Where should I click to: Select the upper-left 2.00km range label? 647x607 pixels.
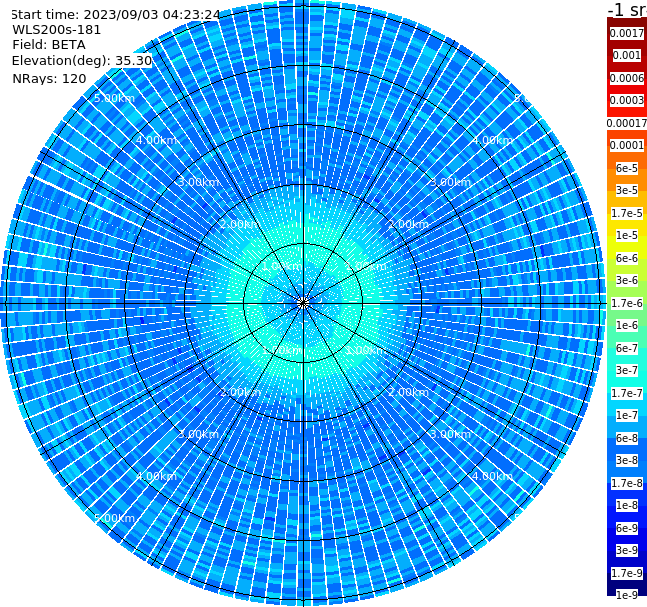(241, 224)
